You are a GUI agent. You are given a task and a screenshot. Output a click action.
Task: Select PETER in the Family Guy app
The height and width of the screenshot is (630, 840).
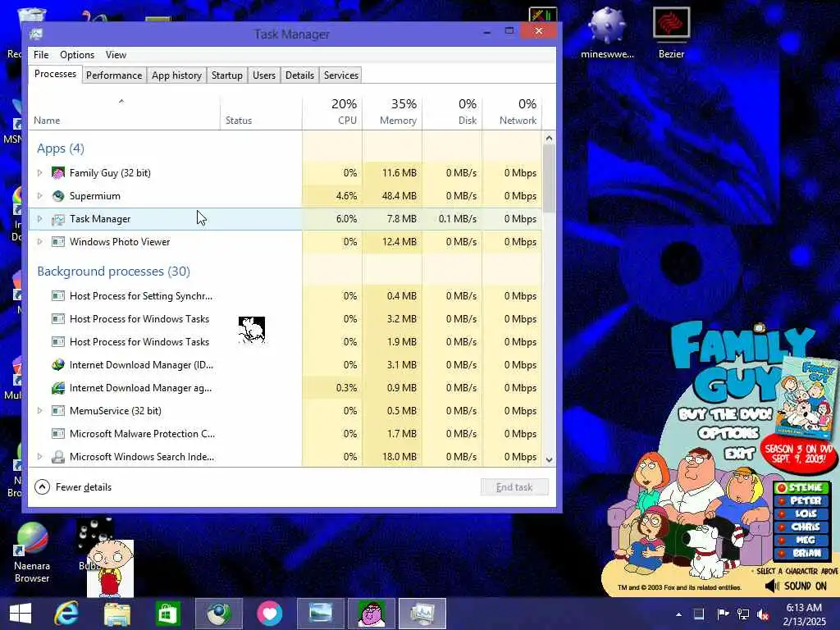click(x=801, y=501)
